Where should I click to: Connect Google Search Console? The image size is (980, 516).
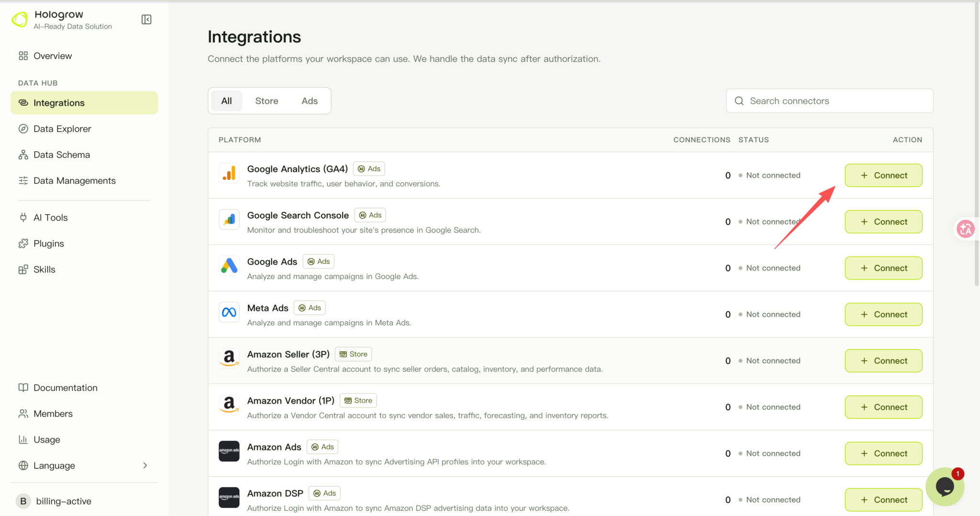pos(883,222)
